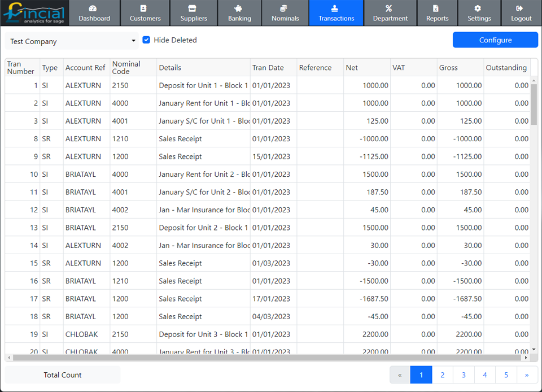542x392 pixels.
Task: Click the scroll-down arrow of the table
Action: (x=534, y=350)
